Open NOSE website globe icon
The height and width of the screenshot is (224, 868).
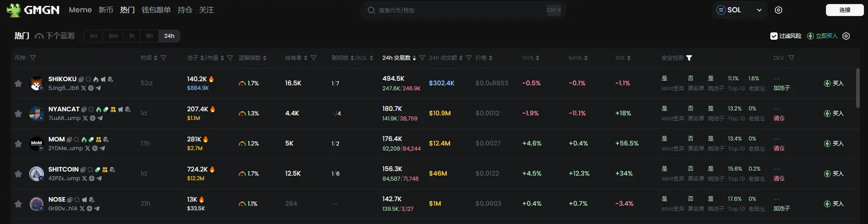coord(89,208)
